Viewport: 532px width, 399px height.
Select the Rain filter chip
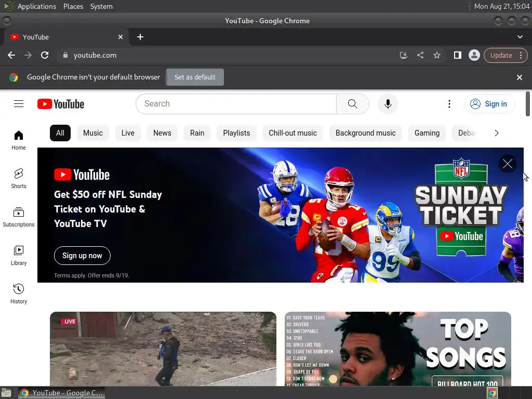pyautogui.click(x=197, y=133)
